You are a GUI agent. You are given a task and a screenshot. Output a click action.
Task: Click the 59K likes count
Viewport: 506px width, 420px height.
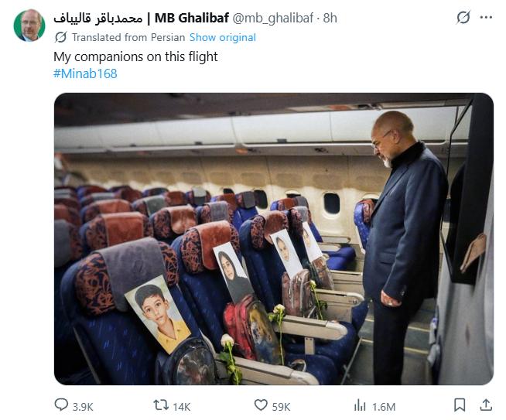point(282,406)
